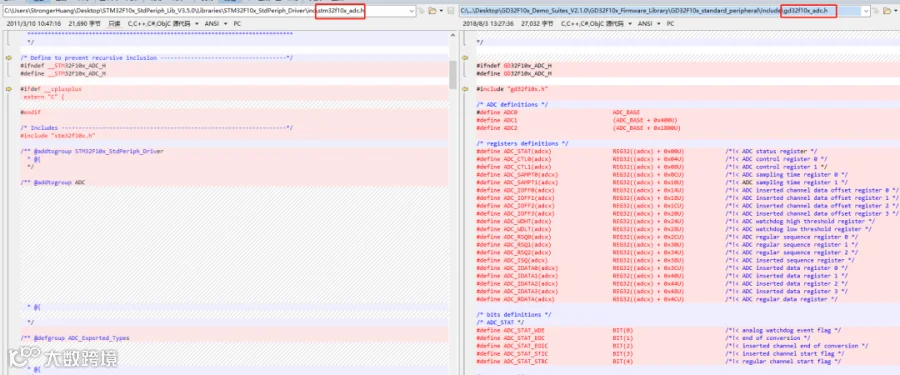This screenshot has width=900, height=375.
Task: Click left pane 只读 read-only indicator
Action: [x=114, y=24]
